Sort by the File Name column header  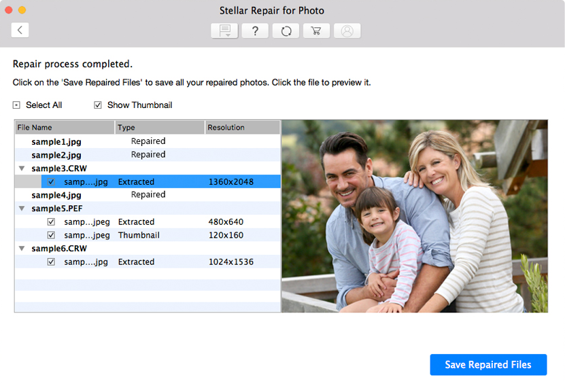[65, 128]
